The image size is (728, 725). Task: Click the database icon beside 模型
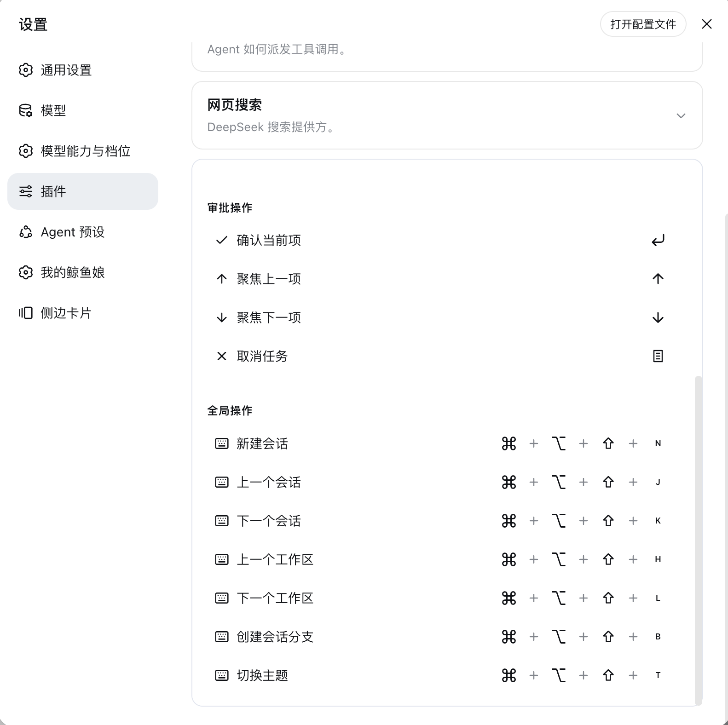click(26, 110)
